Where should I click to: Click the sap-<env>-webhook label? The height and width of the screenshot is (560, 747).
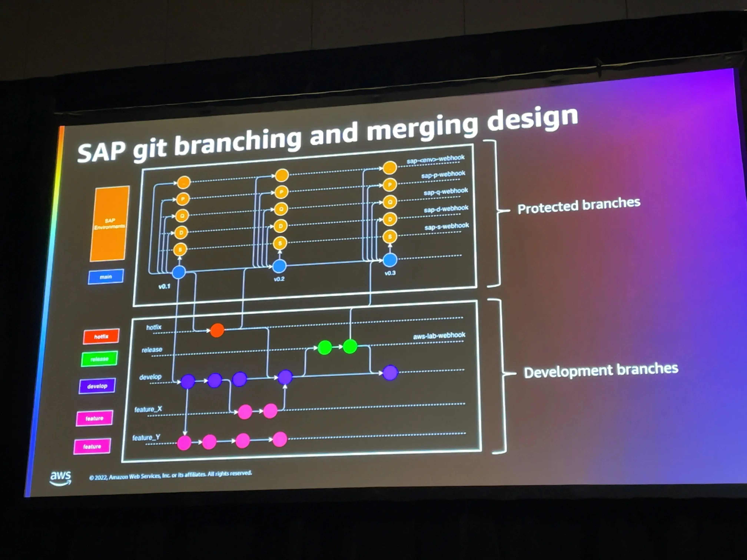click(436, 159)
